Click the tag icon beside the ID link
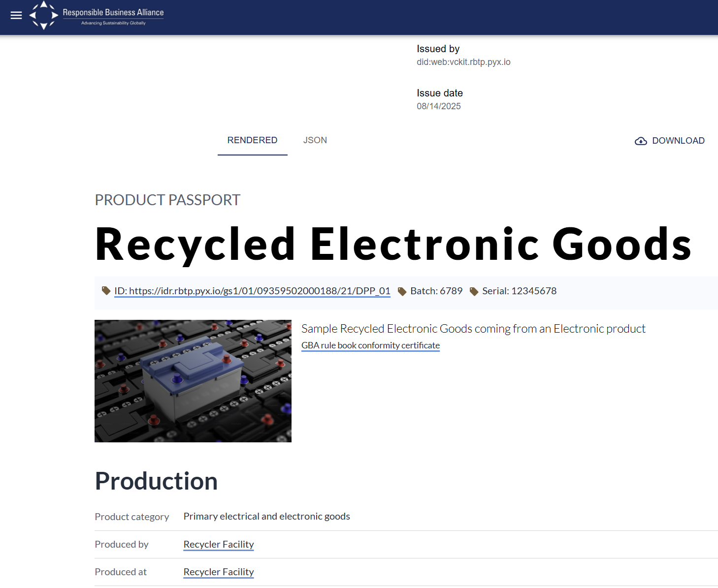This screenshot has width=718, height=588. [106, 291]
